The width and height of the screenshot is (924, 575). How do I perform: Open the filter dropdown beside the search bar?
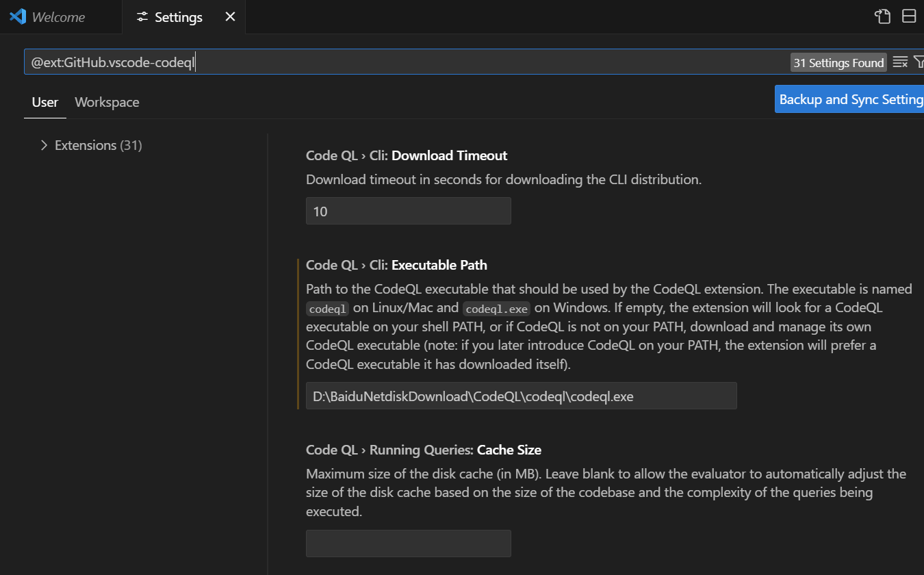tap(920, 62)
